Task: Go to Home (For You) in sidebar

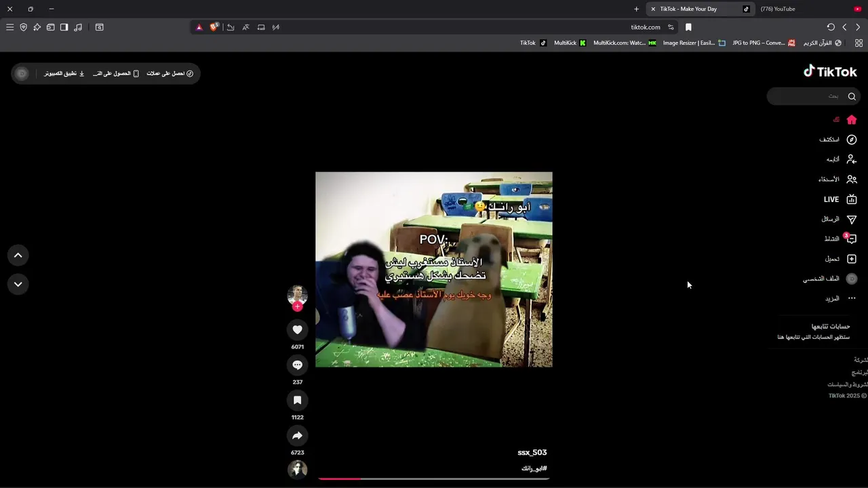Action: [x=844, y=119]
